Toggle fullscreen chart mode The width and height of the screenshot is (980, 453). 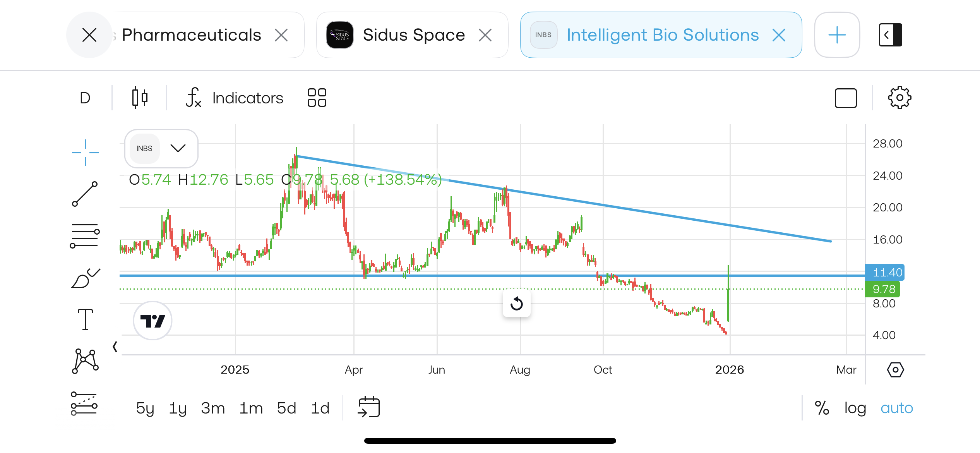846,98
